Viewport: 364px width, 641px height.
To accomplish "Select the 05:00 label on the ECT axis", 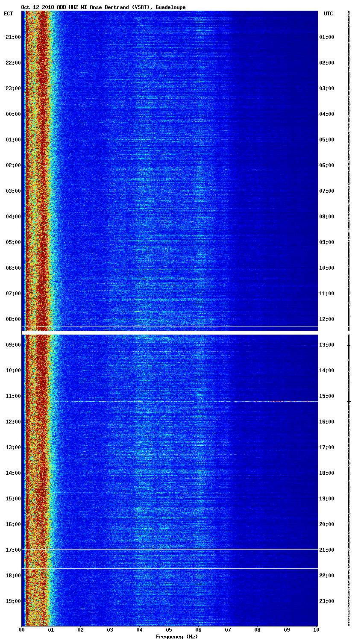I will 13,242.
